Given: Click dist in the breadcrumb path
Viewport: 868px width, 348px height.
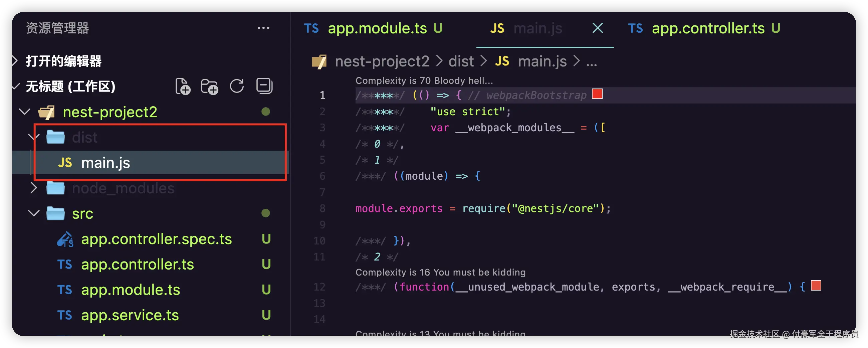Looking at the screenshot, I should 461,61.
